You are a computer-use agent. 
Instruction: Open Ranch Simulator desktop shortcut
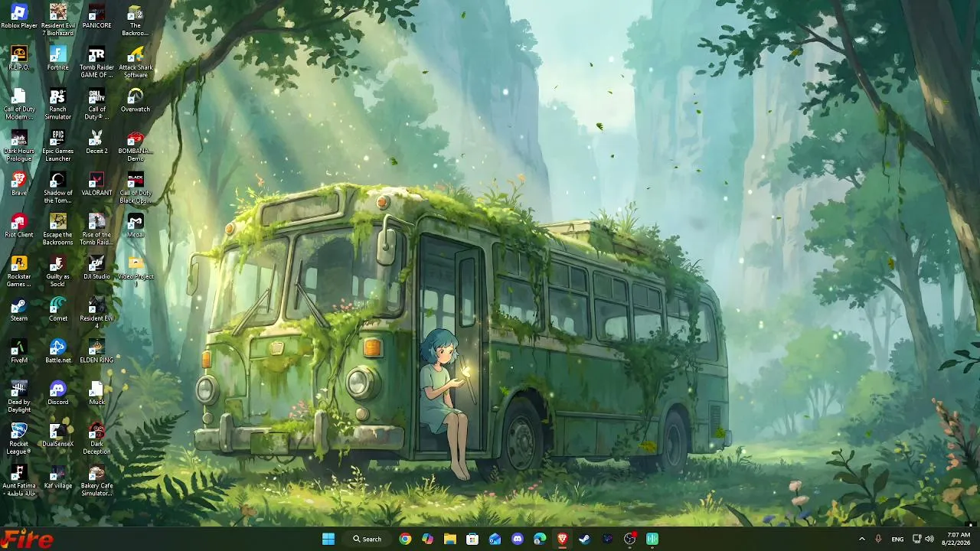58,104
